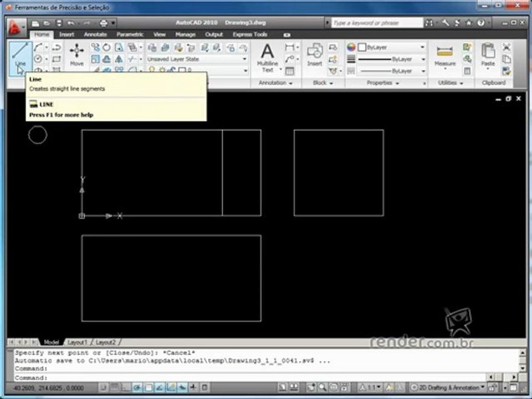
Task: Switch to the Insert ribbon tab
Action: coord(66,34)
